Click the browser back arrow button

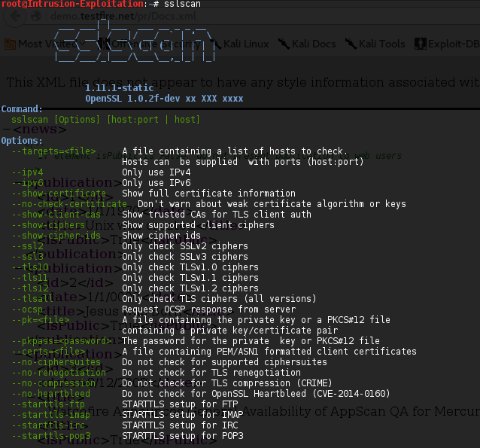click(x=15, y=16)
